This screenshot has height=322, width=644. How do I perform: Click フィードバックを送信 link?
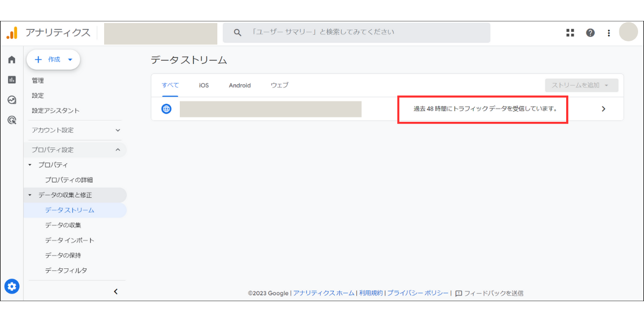click(494, 293)
